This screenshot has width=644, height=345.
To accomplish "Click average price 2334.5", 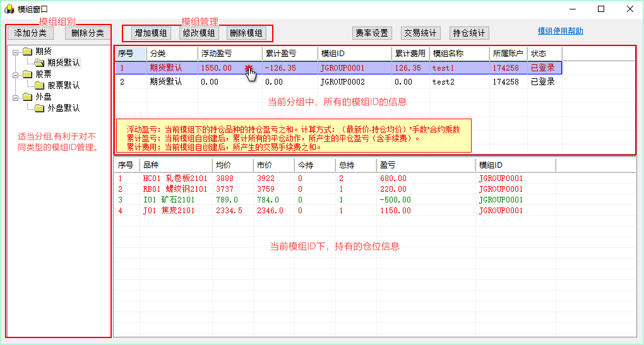I will pyautogui.click(x=229, y=211).
